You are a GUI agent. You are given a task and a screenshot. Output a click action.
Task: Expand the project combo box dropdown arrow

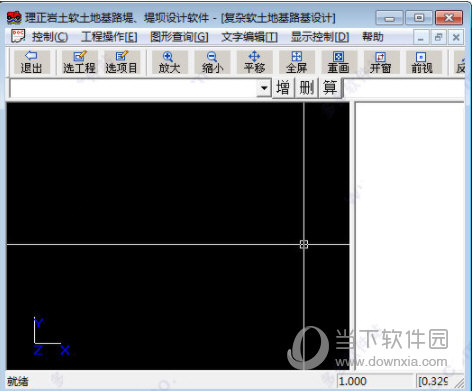264,88
